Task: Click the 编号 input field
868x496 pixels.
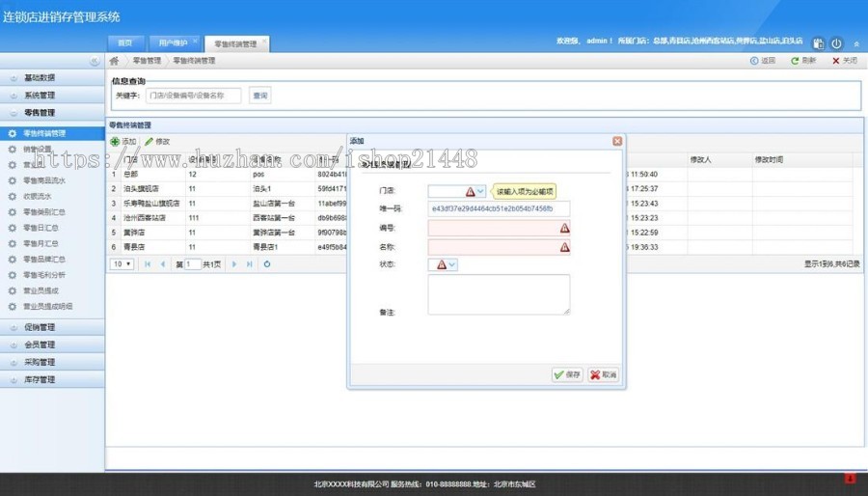Action: coord(499,228)
